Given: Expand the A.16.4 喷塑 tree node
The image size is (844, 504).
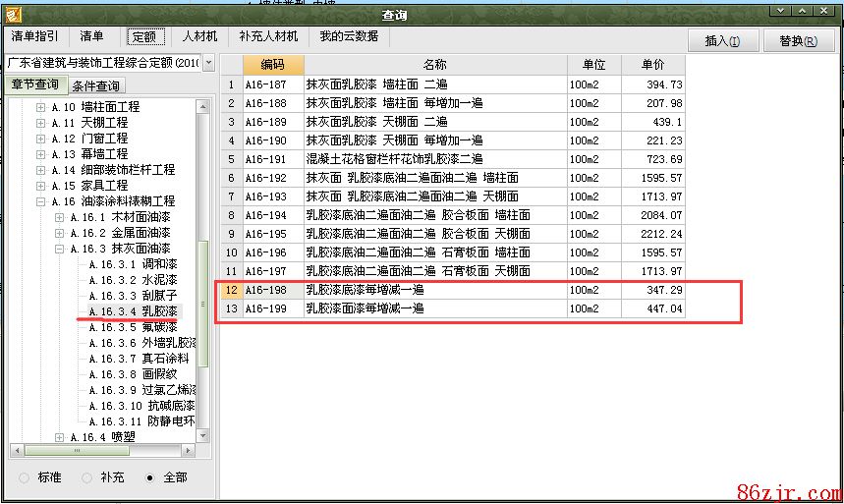Looking at the screenshot, I should (x=60, y=437).
